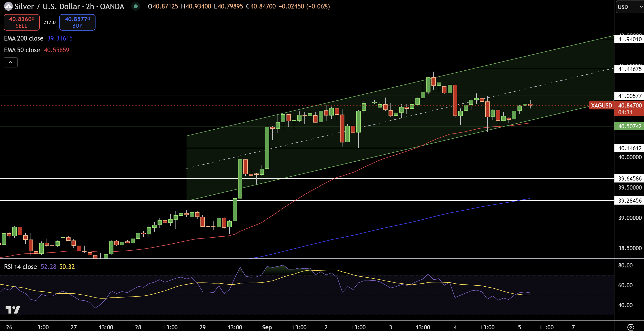The width and height of the screenshot is (644, 331).
Task: Click the green market status dot
Action: [136, 6]
